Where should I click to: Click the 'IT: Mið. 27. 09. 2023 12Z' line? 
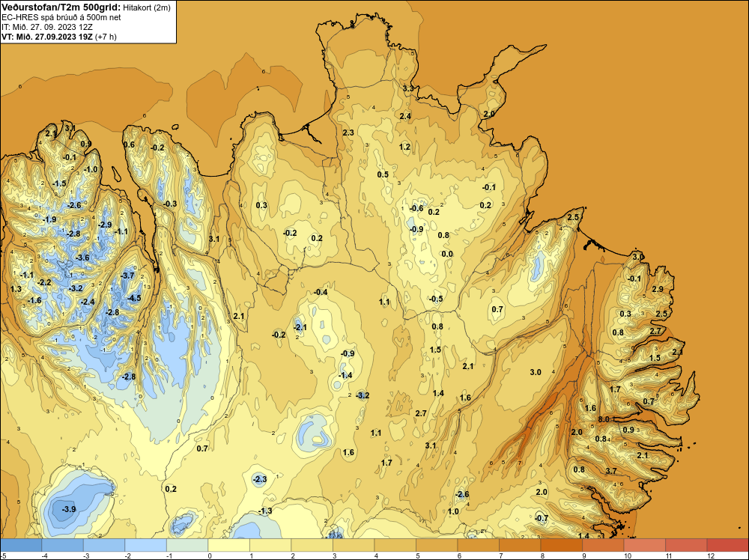pyautogui.click(x=46, y=27)
